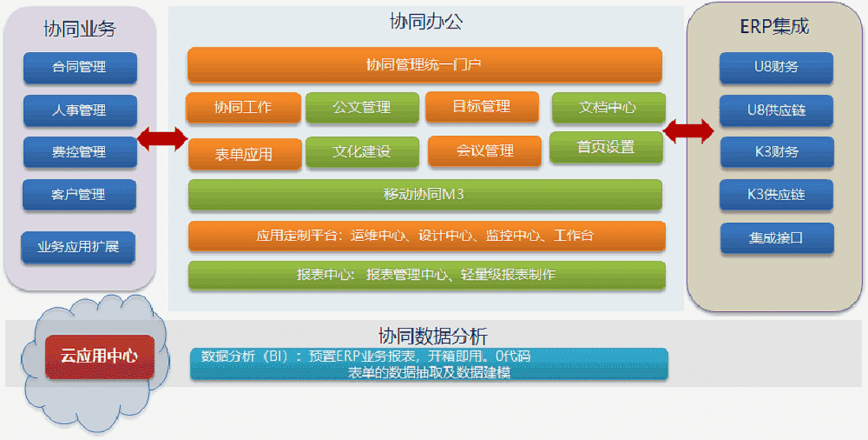Viewport: 868px width, 440px height.
Task: Click the 协同管理统一门户 banner
Action: pos(424,65)
